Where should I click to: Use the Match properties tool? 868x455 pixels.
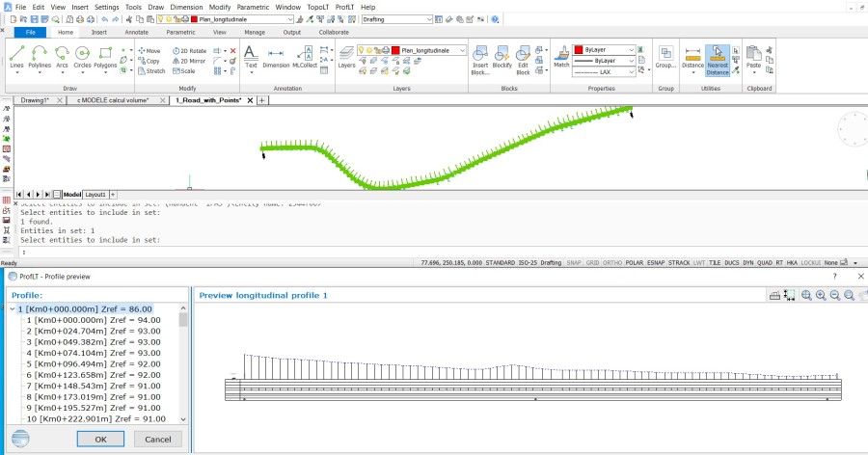click(561, 57)
